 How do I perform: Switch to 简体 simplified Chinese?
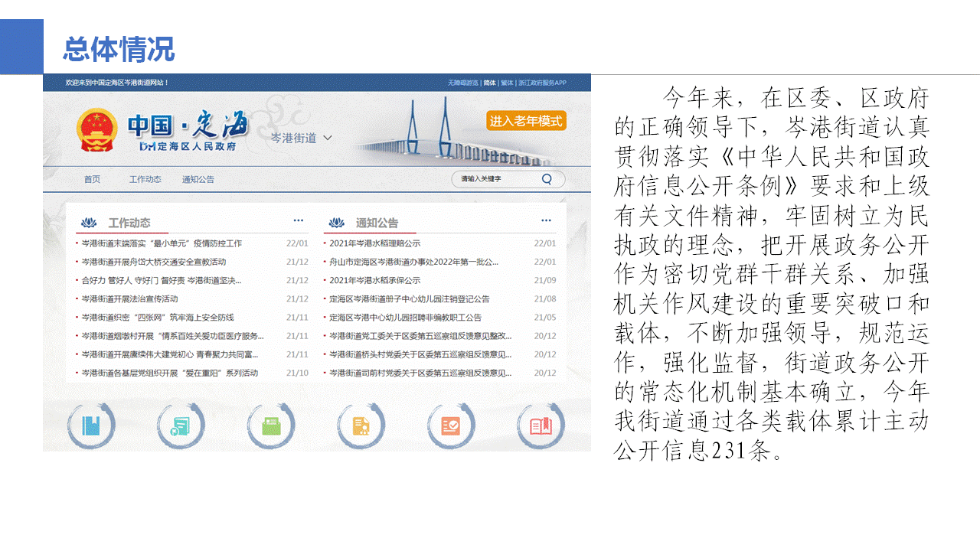(x=489, y=83)
